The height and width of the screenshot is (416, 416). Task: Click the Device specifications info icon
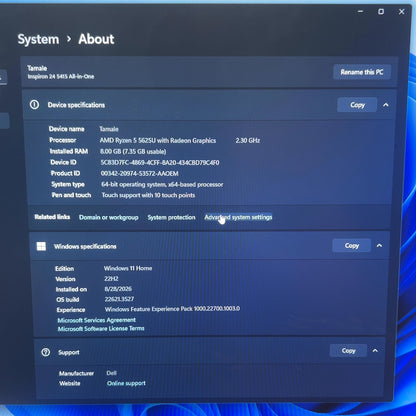(x=34, y=105)
